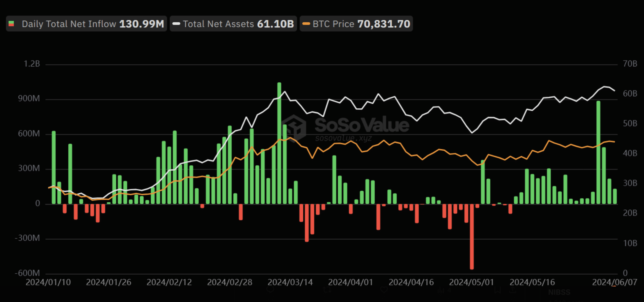Screen dimensions: 644x302
Task: Click the 130.99M inflow value
Action: coord(142,24)
